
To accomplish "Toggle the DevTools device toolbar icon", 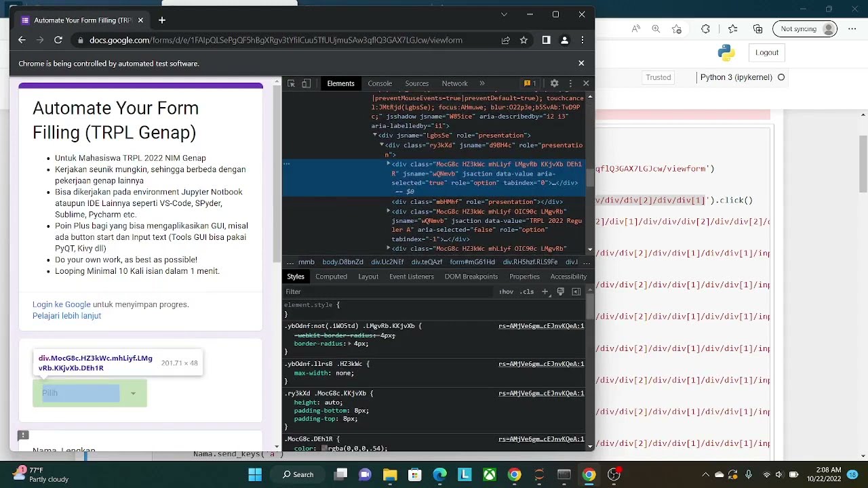I will coord(307,83).
